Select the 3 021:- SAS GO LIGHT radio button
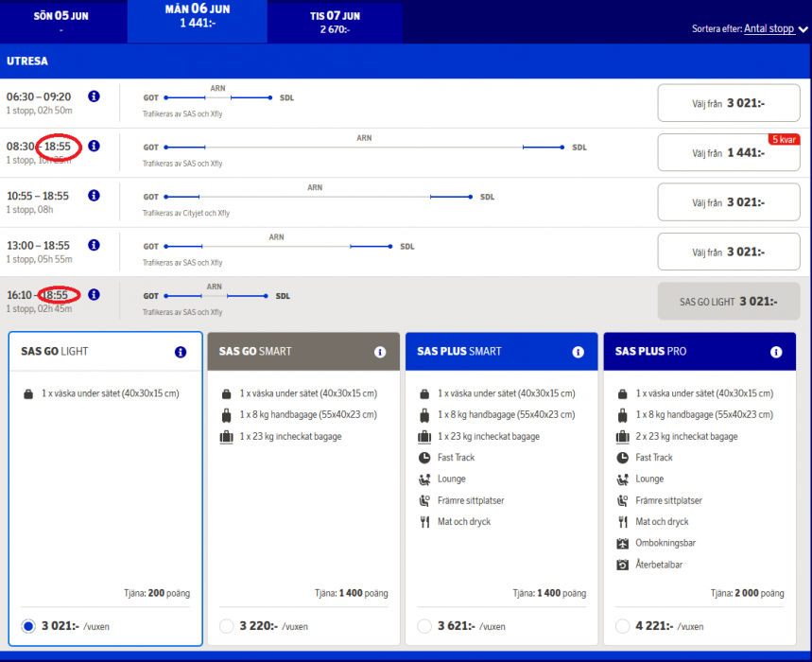This screenshot has width=812, height=662. point(27,626)
